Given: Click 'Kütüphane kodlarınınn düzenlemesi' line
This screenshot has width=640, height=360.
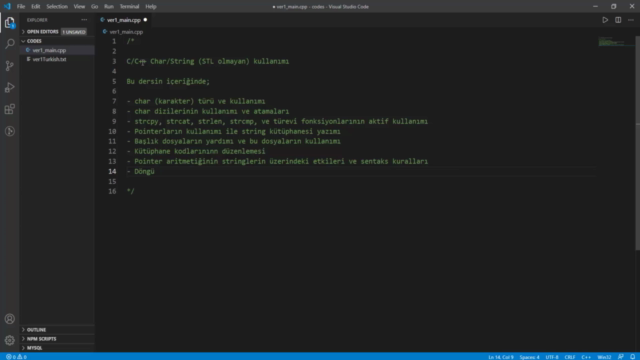Looking at the screenshot, I should [x=200, y=151].
